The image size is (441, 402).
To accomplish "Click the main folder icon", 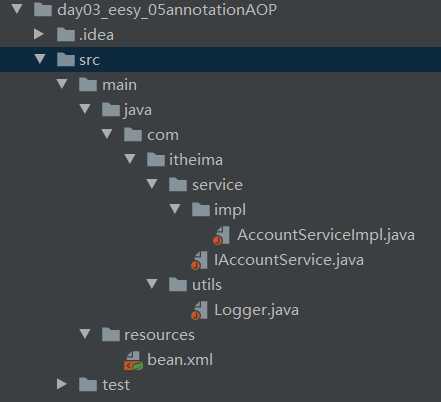I will pos(88,84).
